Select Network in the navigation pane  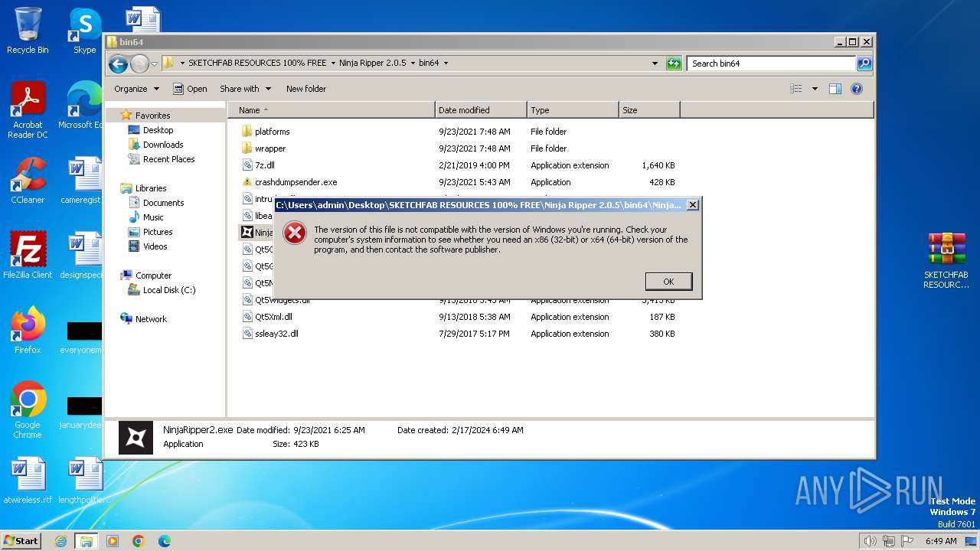(x=151, y=319)
